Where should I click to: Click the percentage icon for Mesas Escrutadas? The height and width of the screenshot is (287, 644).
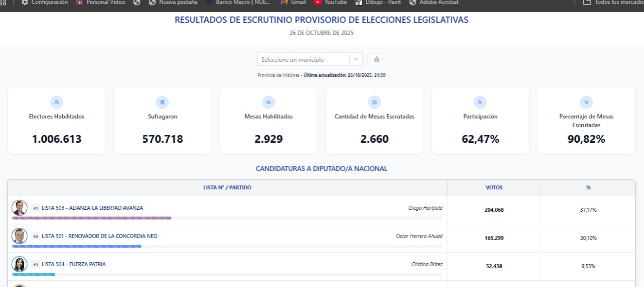pos(586,102)
